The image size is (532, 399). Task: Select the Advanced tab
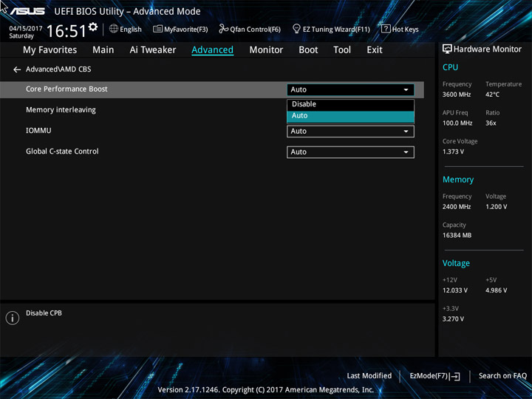212,50
